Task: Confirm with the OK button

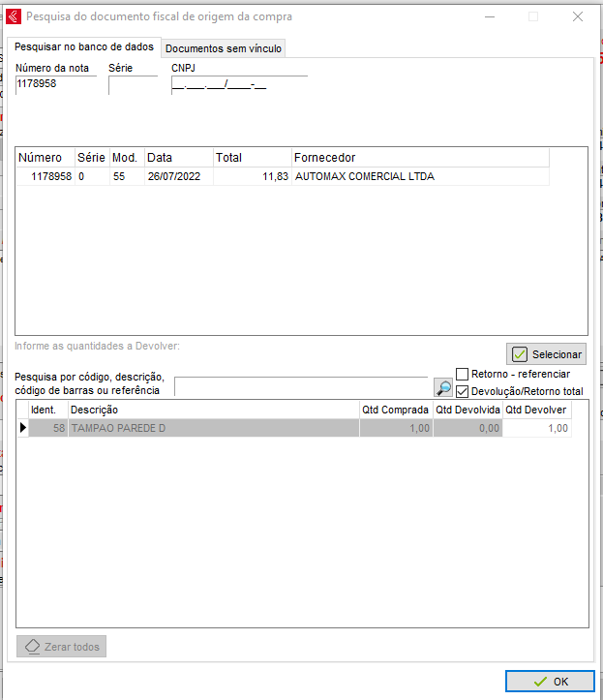Action: (550, 682)
